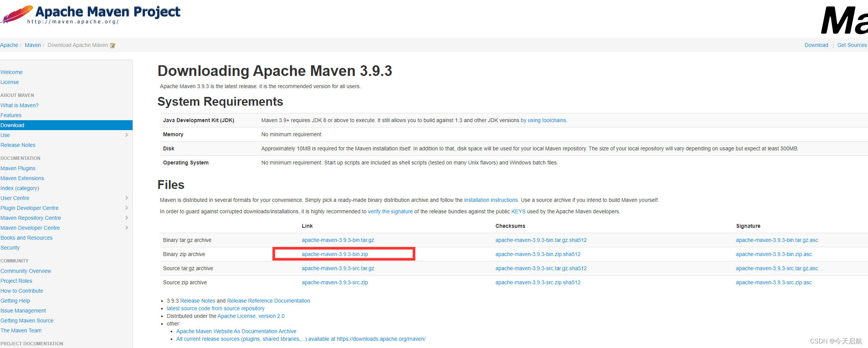The width and height of the screenshot is (868, 348).
Task: Download apache-maven-3.9.3-src.tar.gz
Action: pos(338,268)
